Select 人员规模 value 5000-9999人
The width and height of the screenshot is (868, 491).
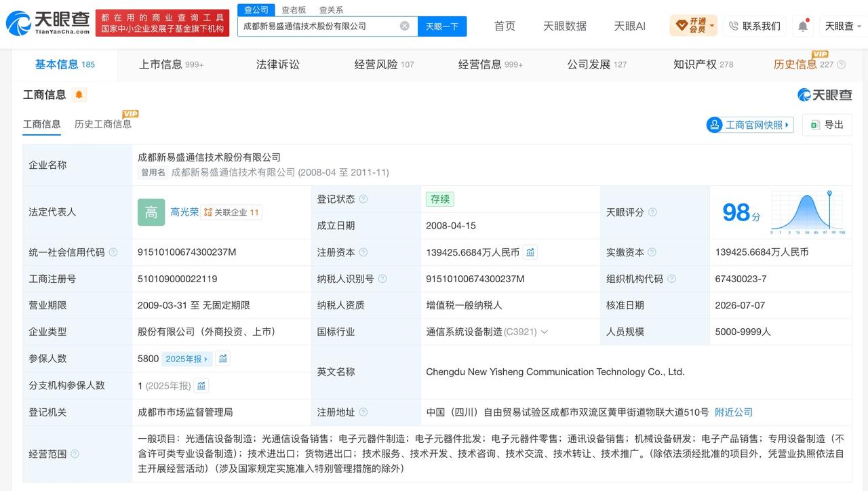tap(743, 332)
